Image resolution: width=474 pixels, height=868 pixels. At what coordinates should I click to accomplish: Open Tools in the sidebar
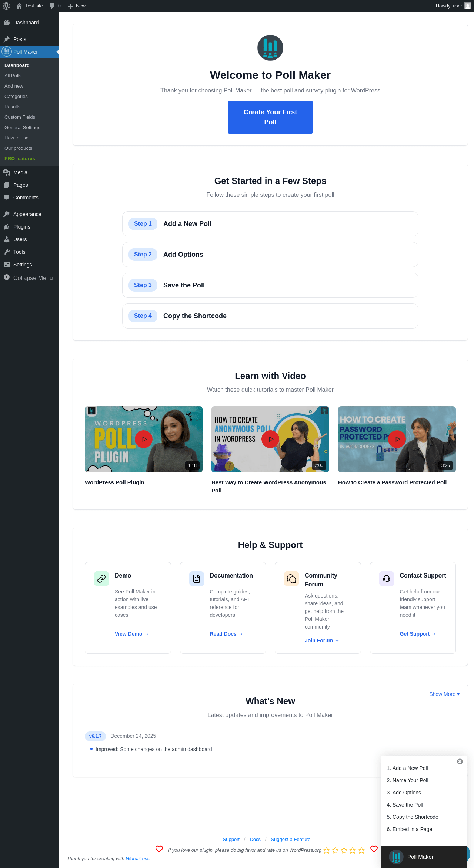(30, 252)
